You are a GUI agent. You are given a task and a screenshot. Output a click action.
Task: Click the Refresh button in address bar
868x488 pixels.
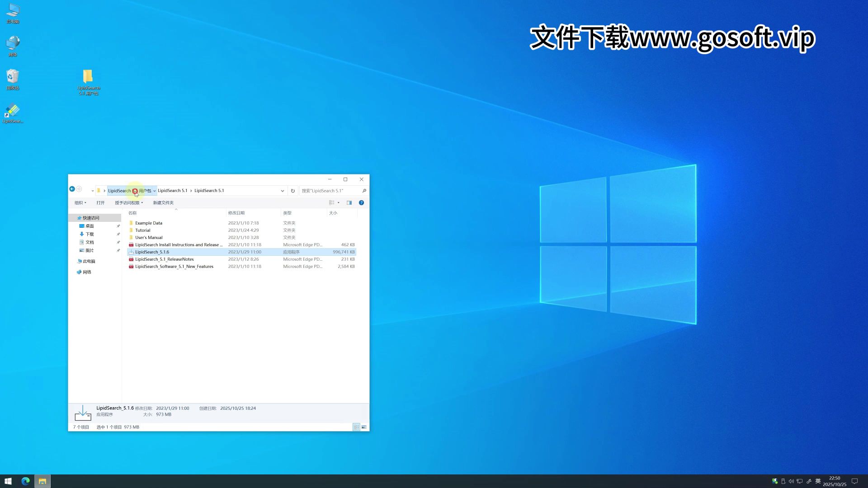(x=293, y=191)
